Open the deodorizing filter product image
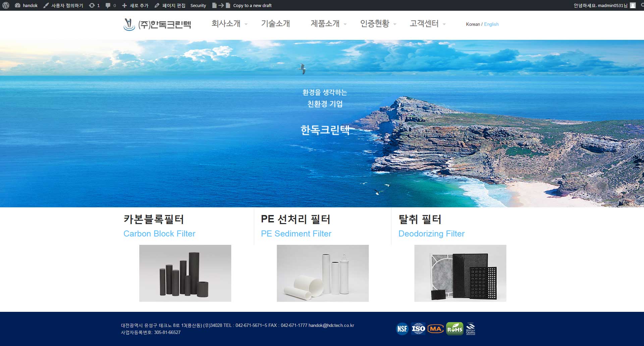The width and height of the screenshot is (644, 346). click(x=460, y=273)
